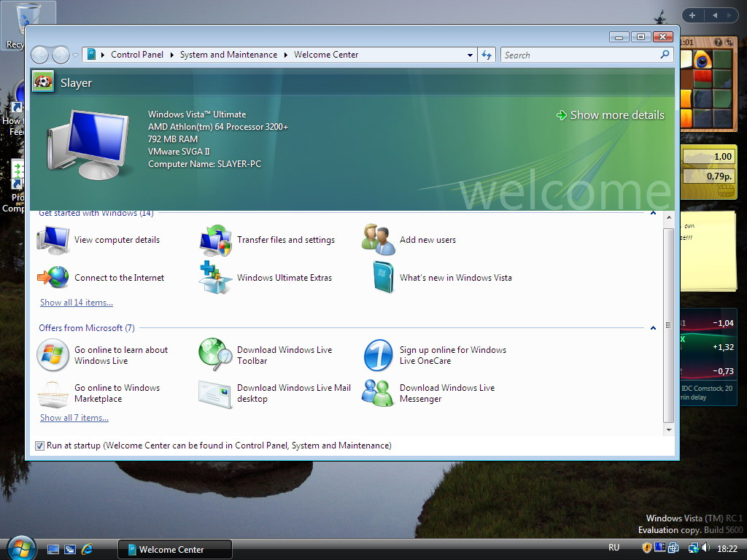The width and height of the screenshot is (747, 560).
Task: Click scrollbar down arrow
Action: click(669, 429)
